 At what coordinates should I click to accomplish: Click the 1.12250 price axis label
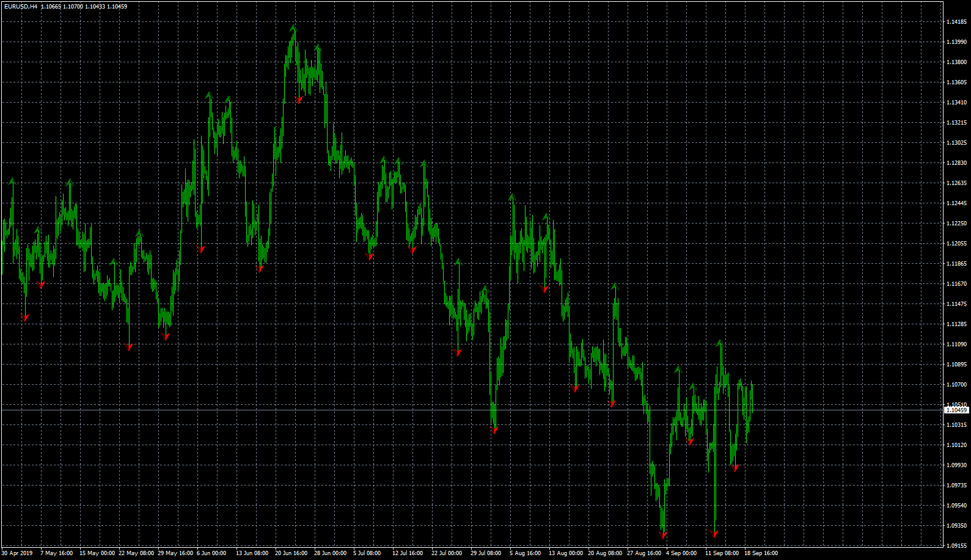click(x=956, y=224)
